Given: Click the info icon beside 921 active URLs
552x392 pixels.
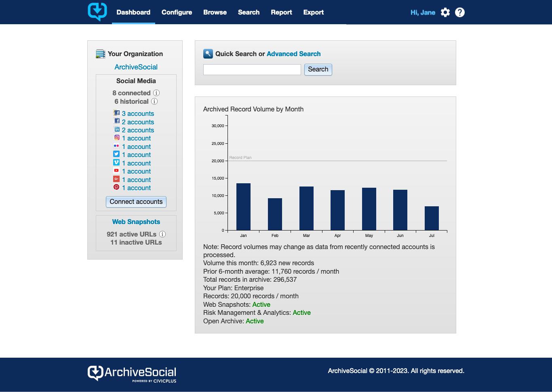Looking at the screenshot, I should [x=162, y=234].
